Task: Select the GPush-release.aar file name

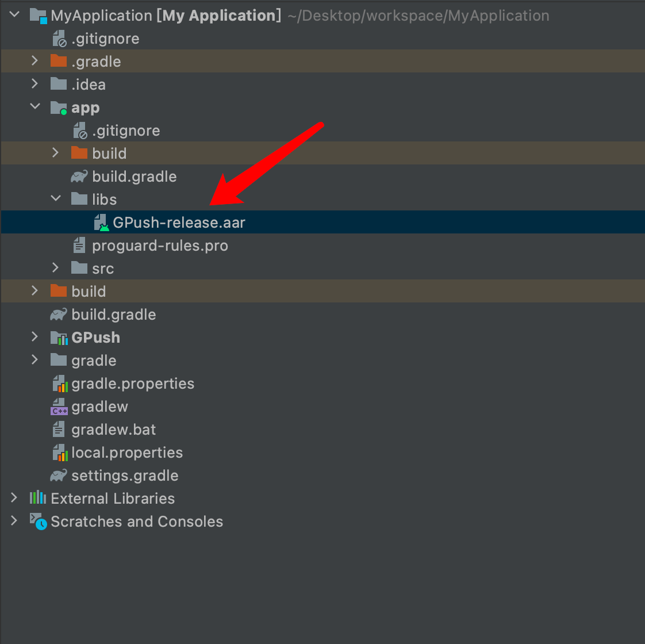Action: point(179,223)
